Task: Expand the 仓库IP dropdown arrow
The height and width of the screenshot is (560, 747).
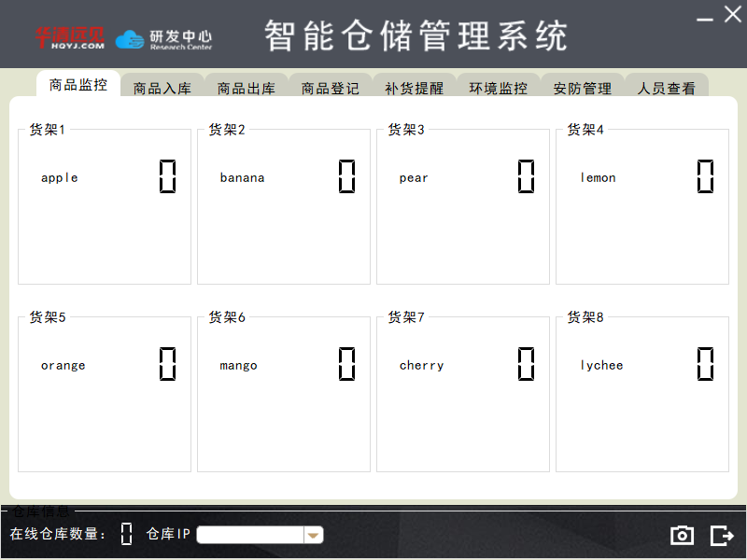Action: click(x=314, y=535)
